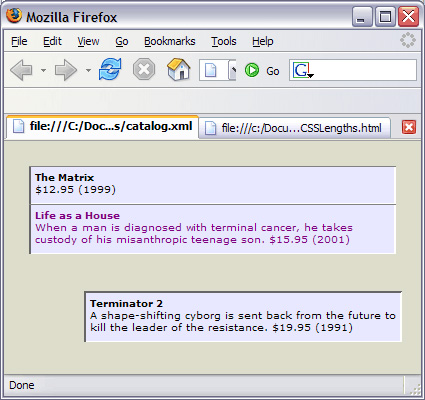Open the Bookmarks menu
The width and height of the screenshot is (425, 400).
[170, 41]
